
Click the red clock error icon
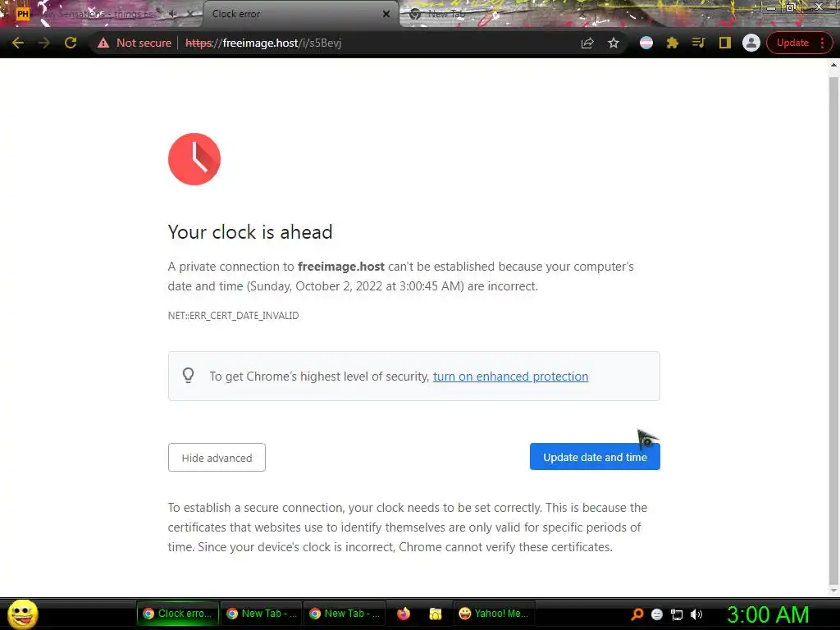tap(194, 159)
